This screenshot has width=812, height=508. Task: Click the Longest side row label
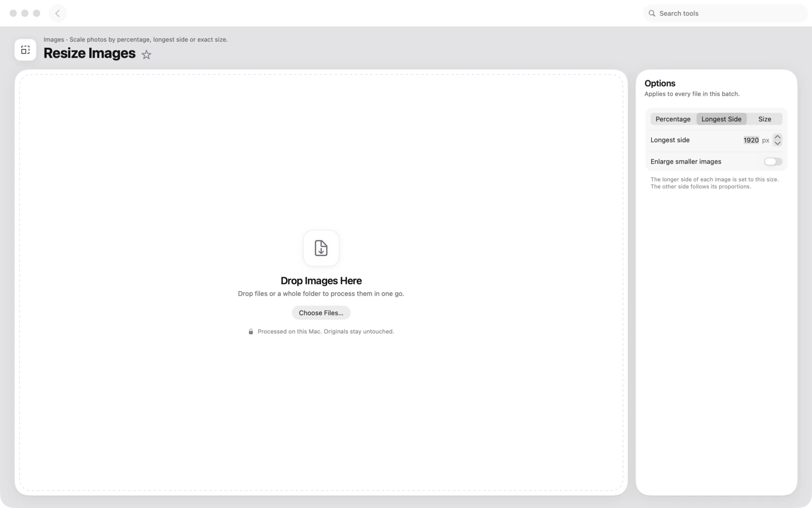click(x=670, y=140)
